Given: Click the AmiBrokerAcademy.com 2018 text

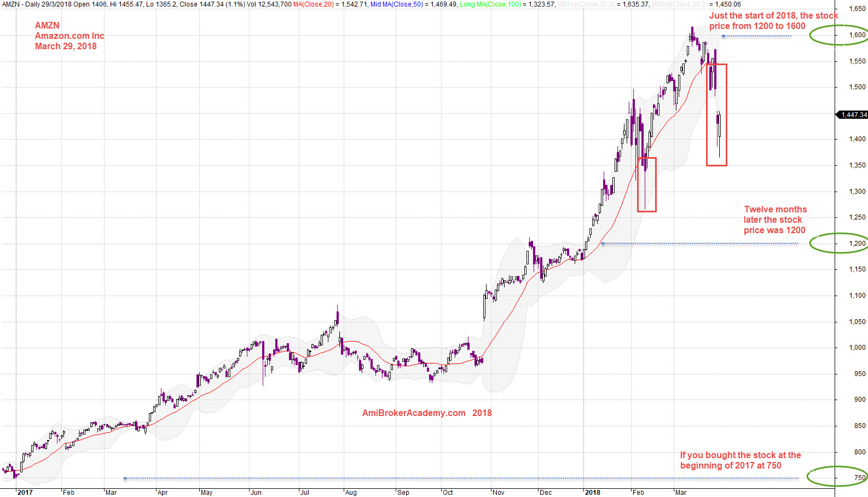Looking at the screenshot, I should 427,413.
